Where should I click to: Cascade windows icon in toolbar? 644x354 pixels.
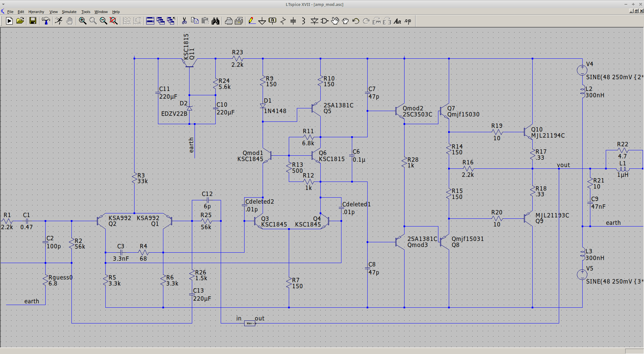(161, 21)
